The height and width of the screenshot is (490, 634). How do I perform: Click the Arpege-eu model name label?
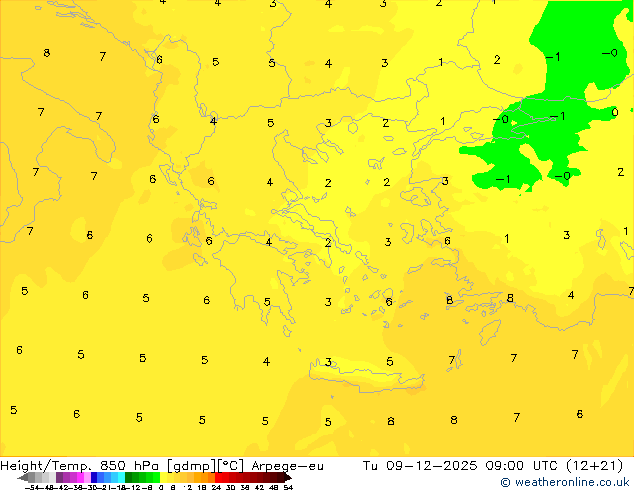pyautogui.click(x=287, y=466)
